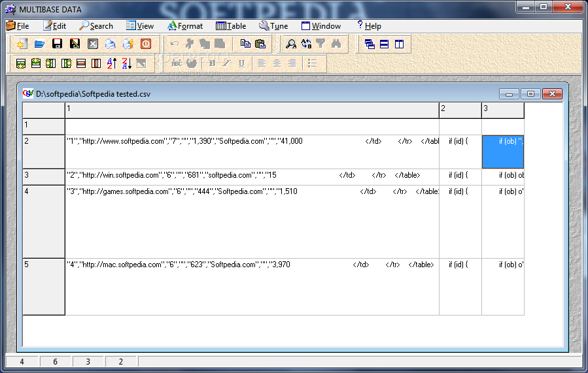The image size is (588, 373).
Task: Toggle Bold formatting
Action: (213, 63)
